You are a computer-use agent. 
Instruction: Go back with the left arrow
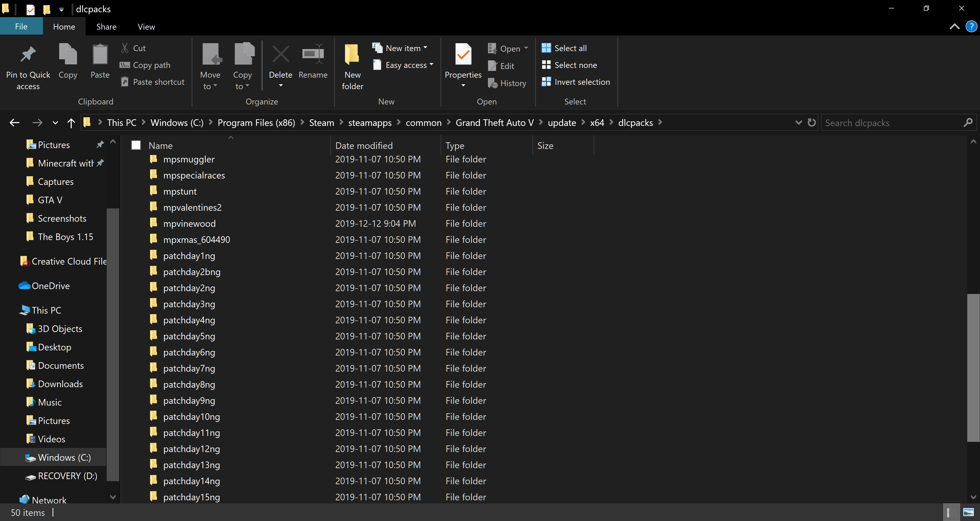click(x=15, y=123)
